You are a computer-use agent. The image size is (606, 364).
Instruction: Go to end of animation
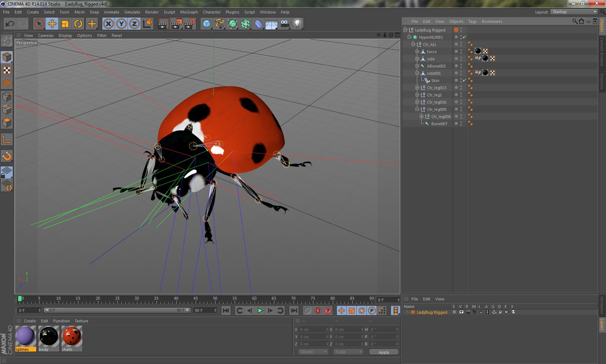(x=294, y=311)
